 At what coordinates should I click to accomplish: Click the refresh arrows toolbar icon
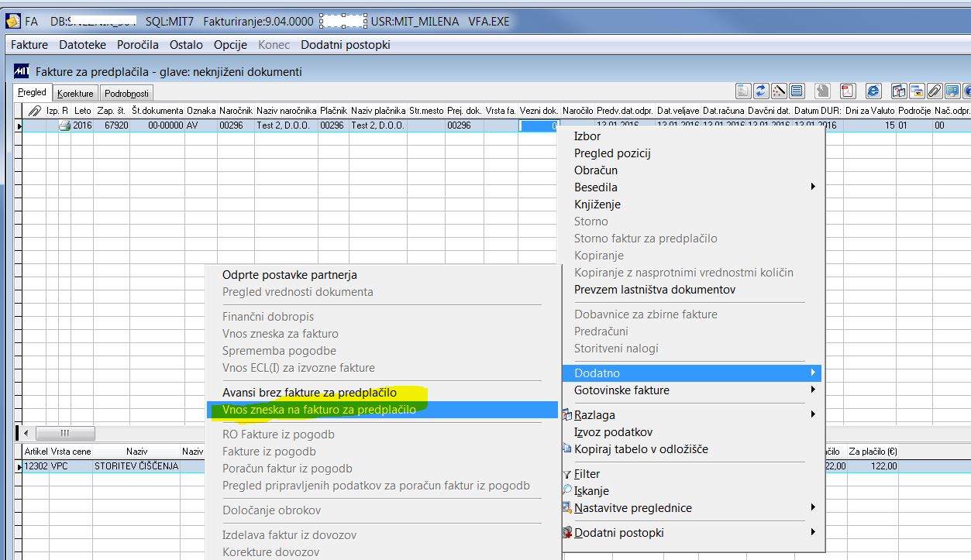tap(761, 91)
